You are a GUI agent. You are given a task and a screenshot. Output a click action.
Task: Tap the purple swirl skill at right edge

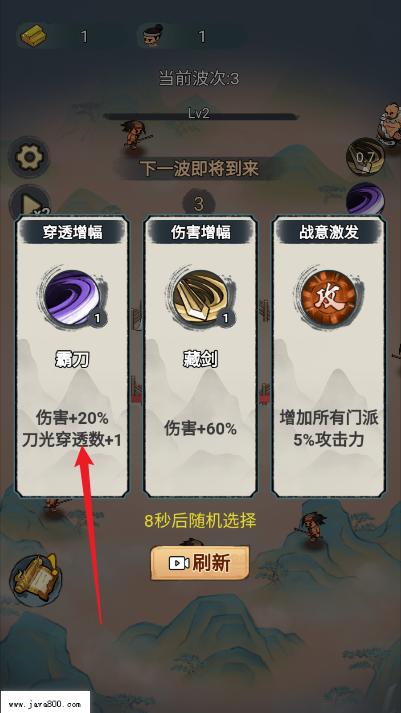[x=366, y=200]
